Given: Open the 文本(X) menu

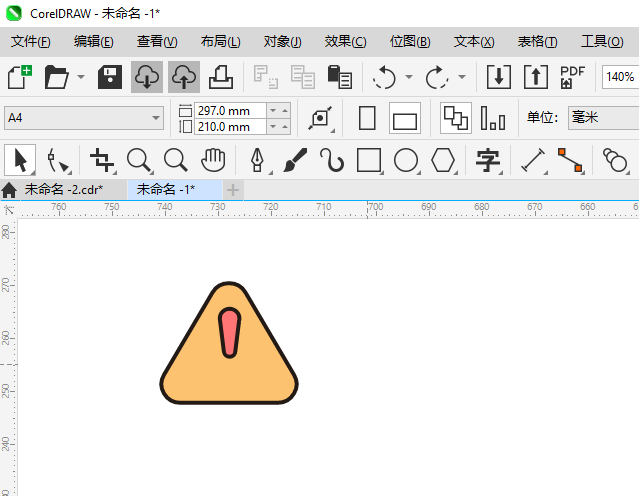Looking at the screenshot, I should (x=474, y=42).
